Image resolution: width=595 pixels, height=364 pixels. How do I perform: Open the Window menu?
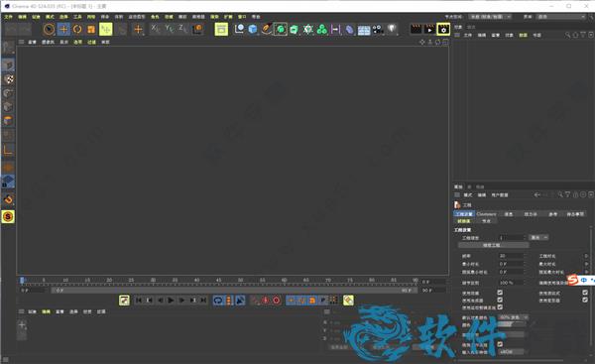(242, 17)
